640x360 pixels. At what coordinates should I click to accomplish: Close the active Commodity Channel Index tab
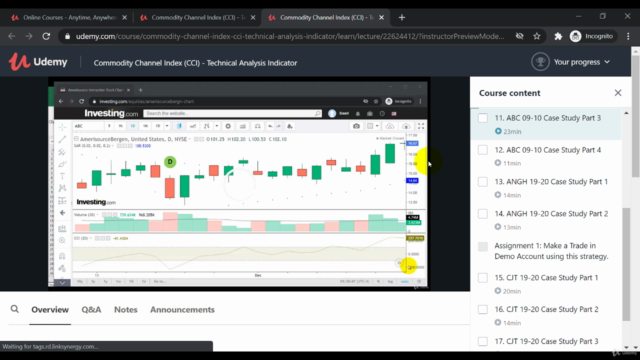(381, 18)
